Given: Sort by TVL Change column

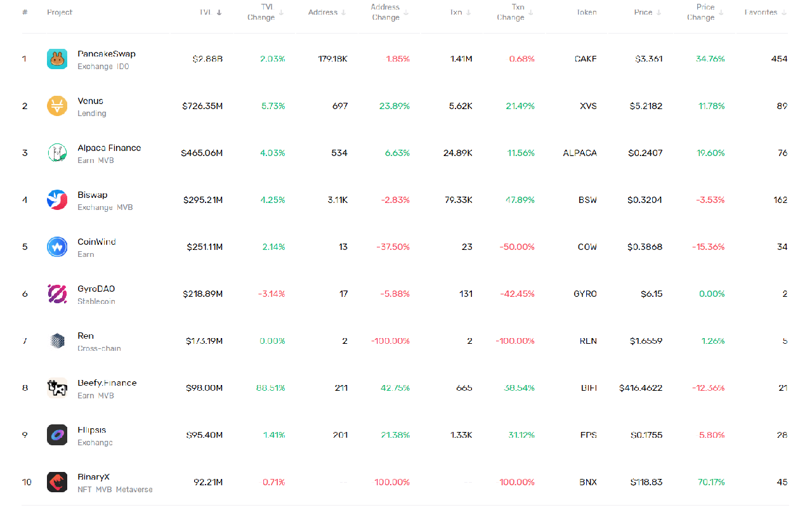Looking at the screenshot, I should tap(265, 12).
